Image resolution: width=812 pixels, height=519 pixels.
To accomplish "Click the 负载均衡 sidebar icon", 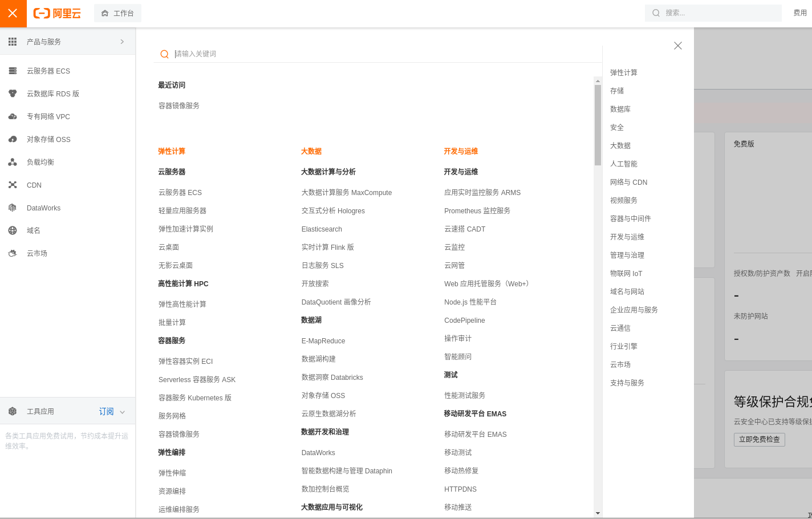I will pyautogui.click(x=13, y=162).
